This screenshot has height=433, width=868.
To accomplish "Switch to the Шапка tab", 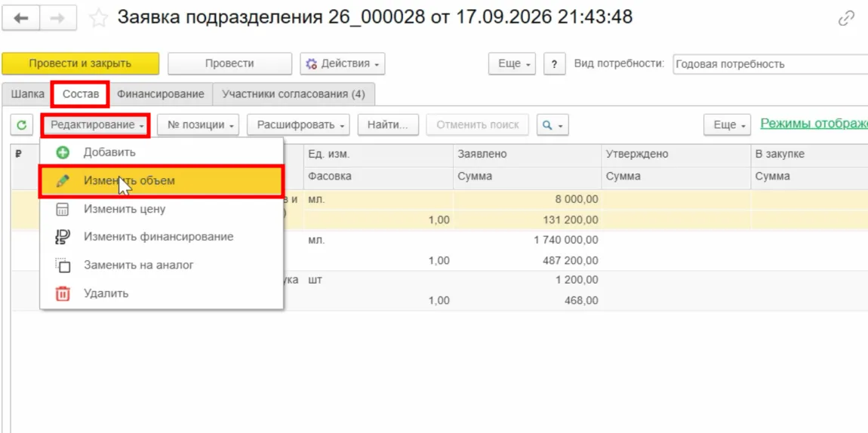I will click(x=27, y=94).
